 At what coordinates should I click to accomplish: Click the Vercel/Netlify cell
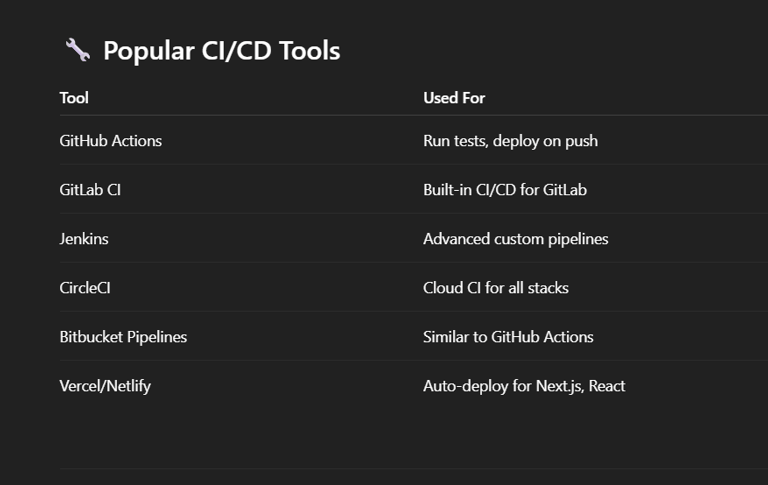pos(105,386)
